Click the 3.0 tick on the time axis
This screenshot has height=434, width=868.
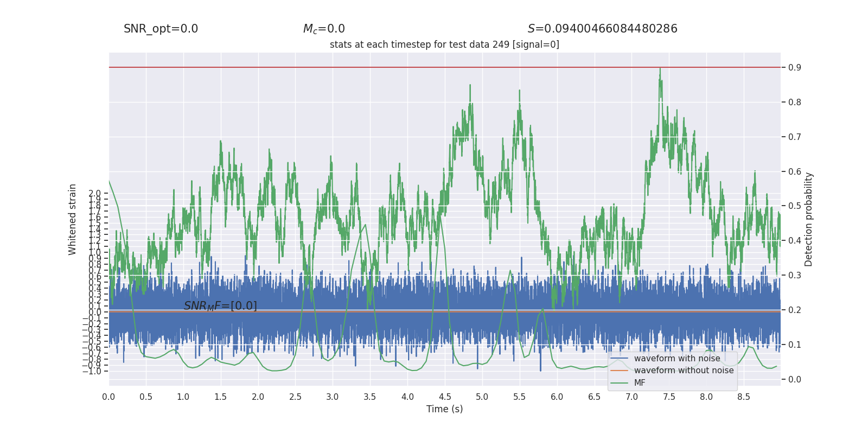pos(333,397)
